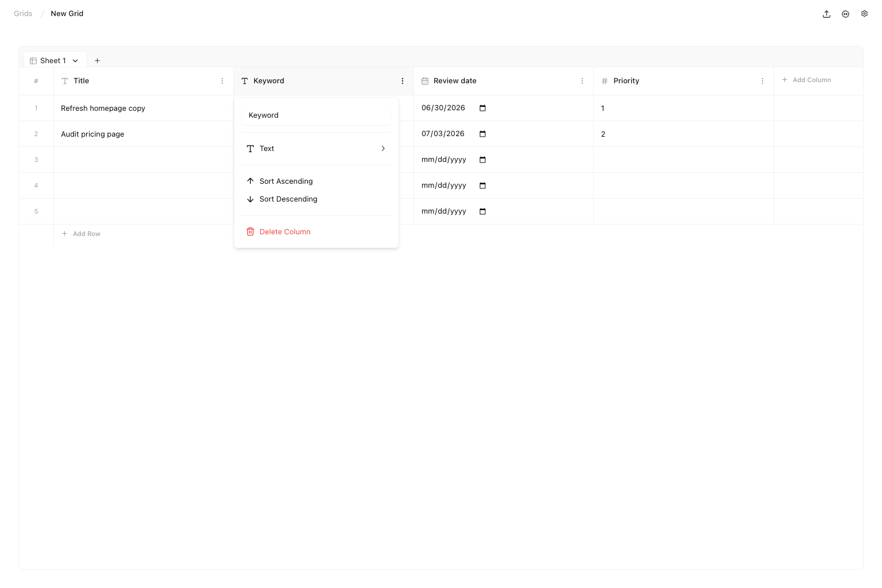
Task: Select Priority cell with value 1
Action: [683, 108]
